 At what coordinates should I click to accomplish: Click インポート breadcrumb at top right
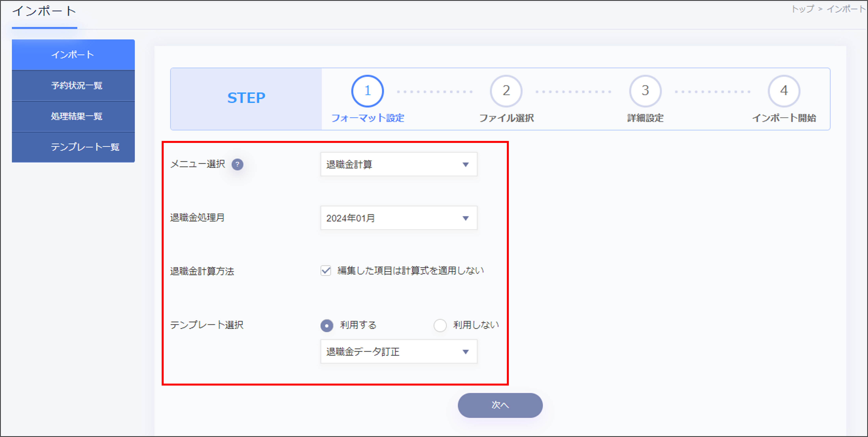coord(846,9)
